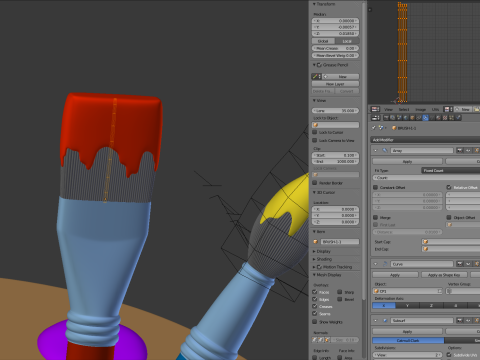Select the Global transform tab

(x=323, y=41)
